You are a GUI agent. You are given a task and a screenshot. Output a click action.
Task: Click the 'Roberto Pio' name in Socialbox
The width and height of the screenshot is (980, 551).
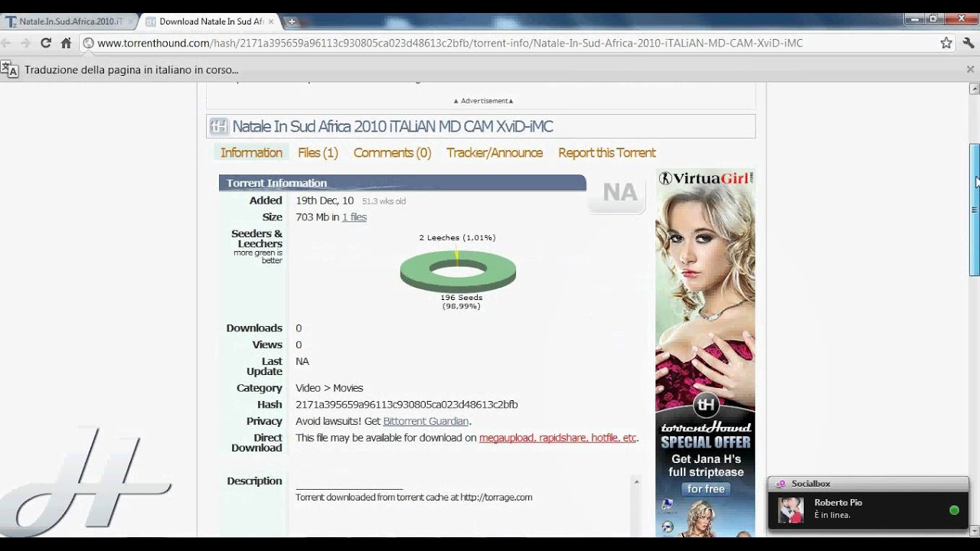point(838,503)
